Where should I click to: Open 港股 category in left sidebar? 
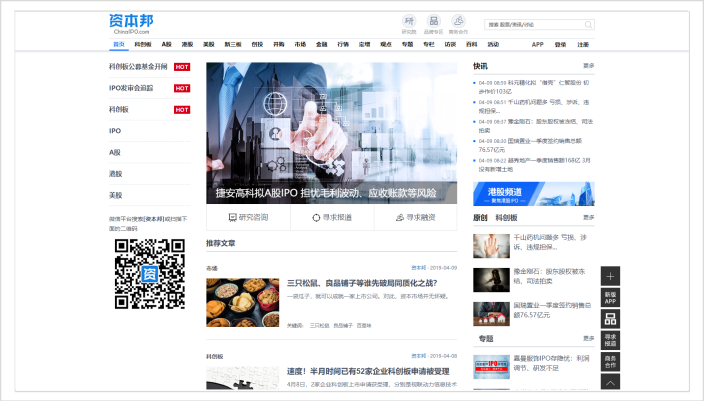[x=115, y=174]
